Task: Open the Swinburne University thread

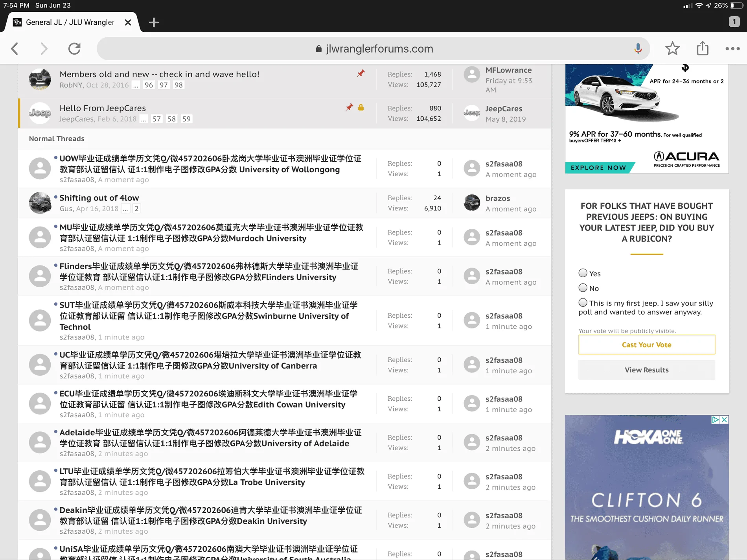Action: pyautogui.click(x=209, y=316)
